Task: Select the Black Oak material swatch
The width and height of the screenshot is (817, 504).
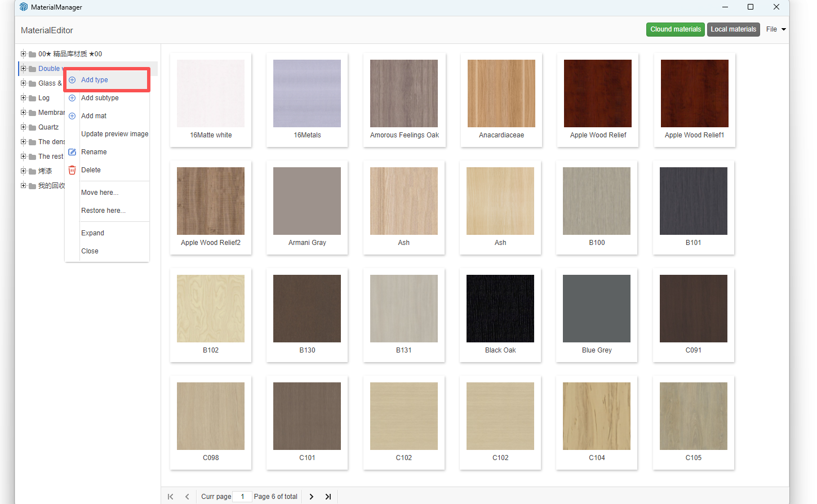Action: pos(500,309)
